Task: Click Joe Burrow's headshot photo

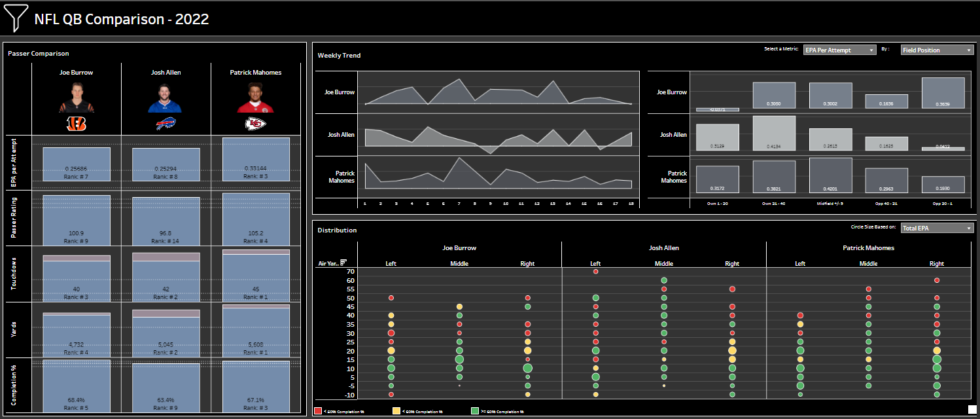Action: point(77,97)
